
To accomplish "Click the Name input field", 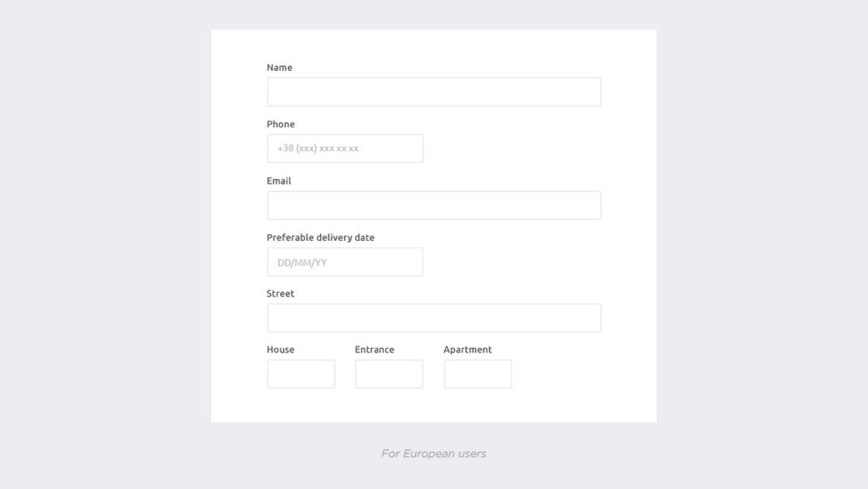I will [x=434, y=92].
